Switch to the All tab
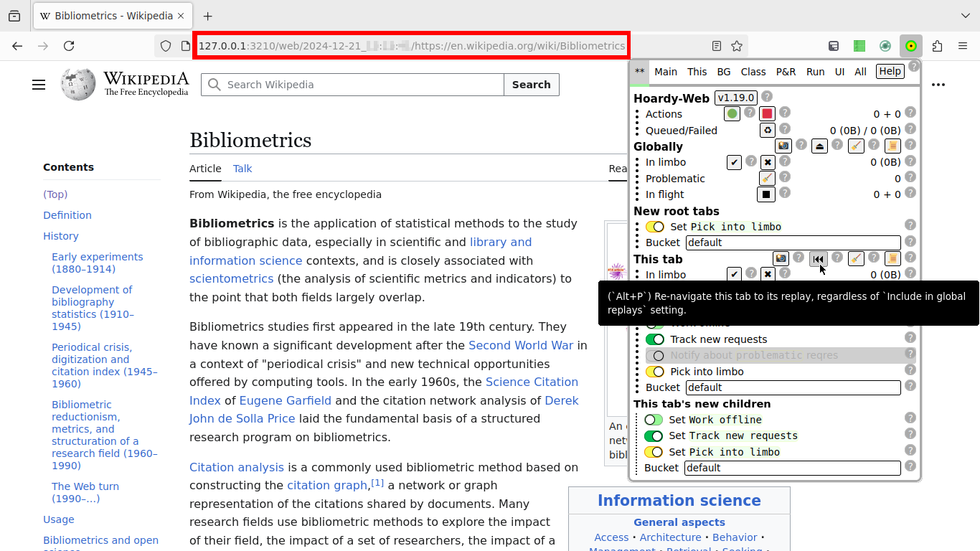Viewport: 980px width, 551px height. pos(860,72)
